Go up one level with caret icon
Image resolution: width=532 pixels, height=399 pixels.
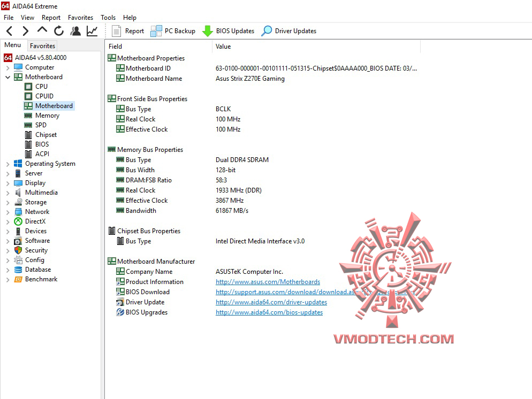click(42, 30)
